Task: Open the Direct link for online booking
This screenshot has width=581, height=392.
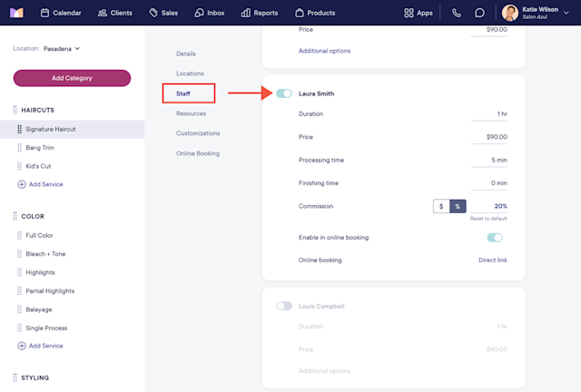Action: [493, 260]
